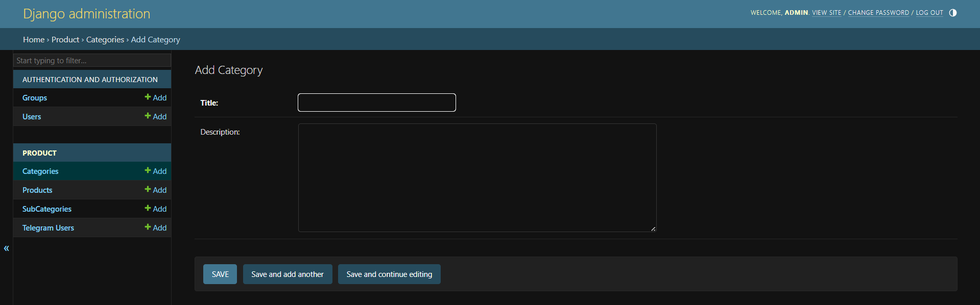
Task: Click Save and add another
Action: tap(288, 274)
